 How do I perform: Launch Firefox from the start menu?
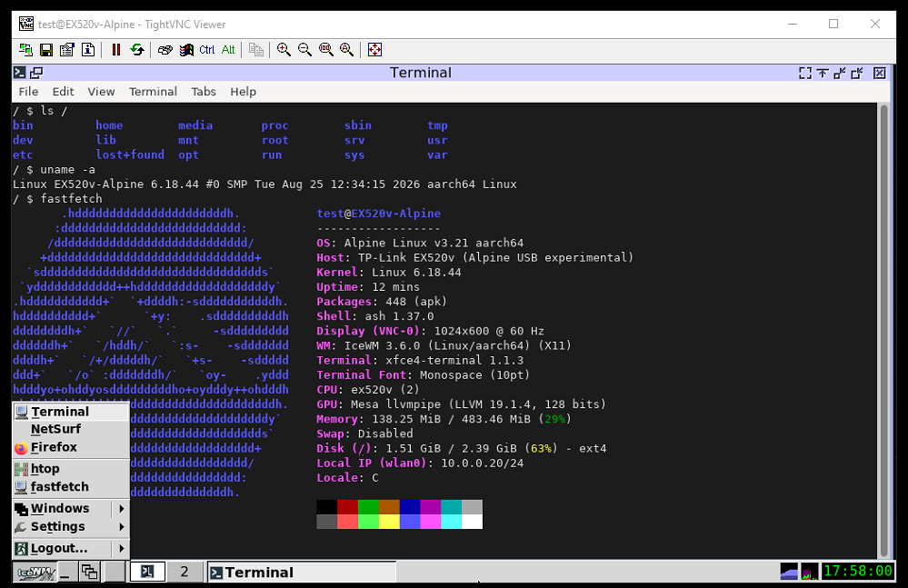coord(71,447)
